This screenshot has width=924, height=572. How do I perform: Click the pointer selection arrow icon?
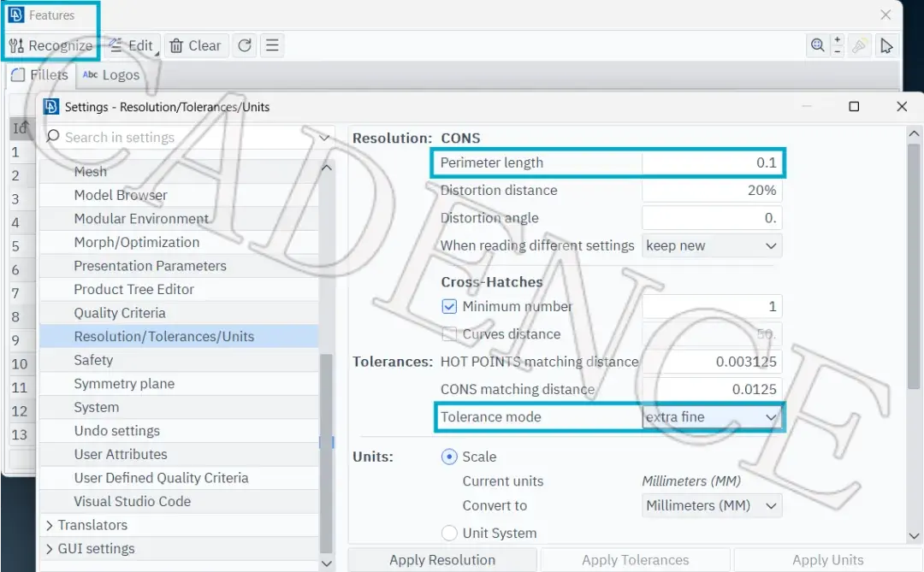(886, 45)
